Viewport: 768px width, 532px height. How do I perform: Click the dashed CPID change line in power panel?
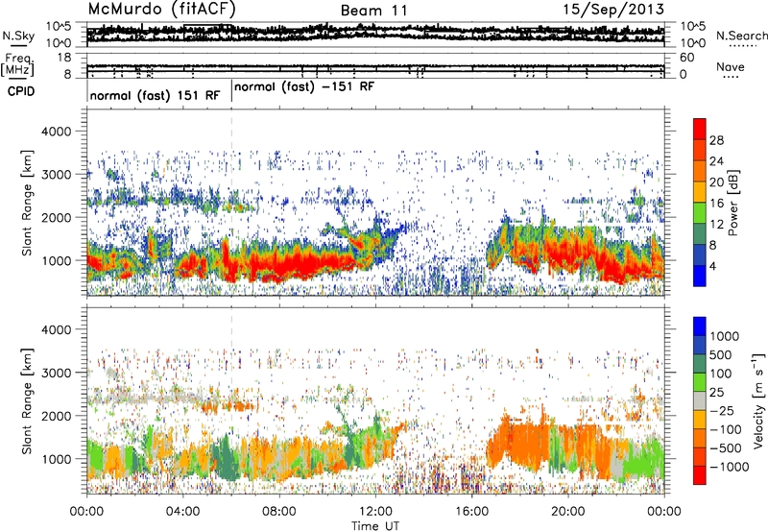[x=231, y=203]
